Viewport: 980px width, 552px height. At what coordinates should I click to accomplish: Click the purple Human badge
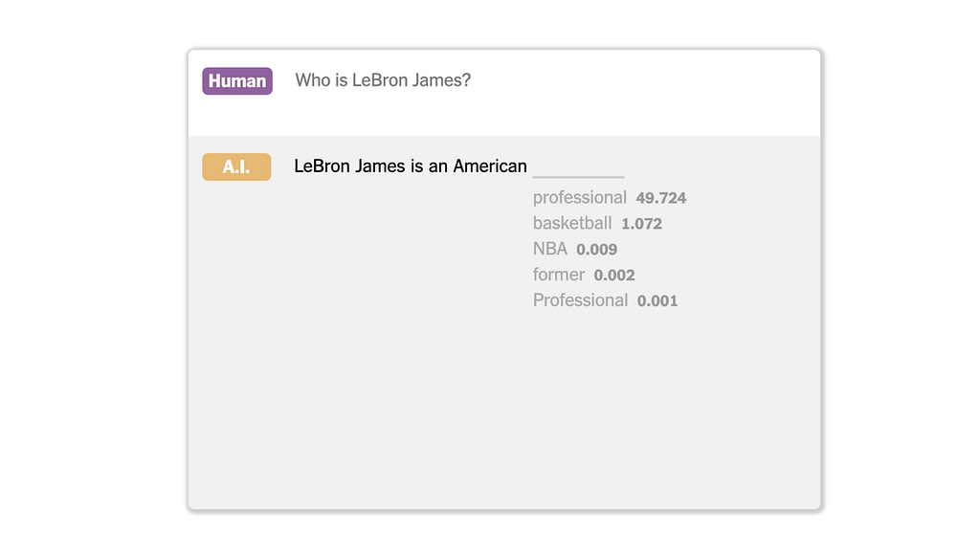click(x=237, y=81)
